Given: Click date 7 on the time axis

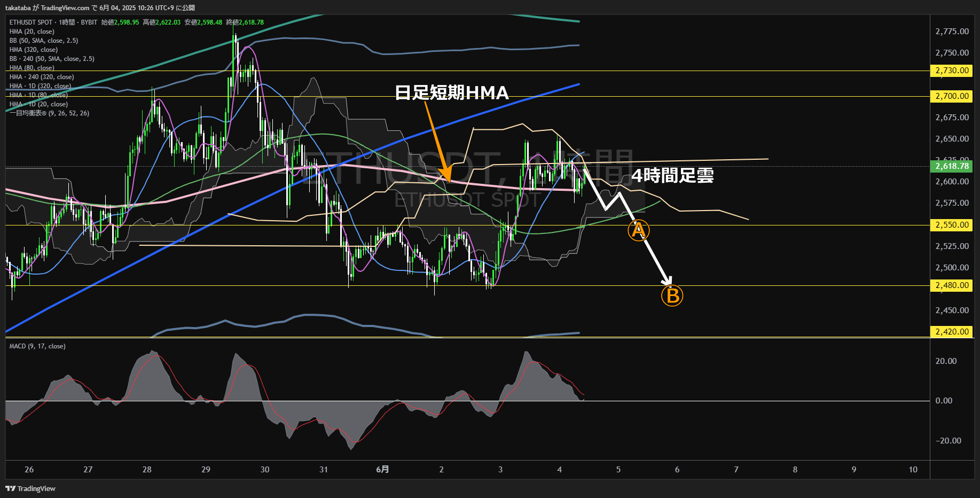Looking at the screenshot, I should tap(736, 470).
